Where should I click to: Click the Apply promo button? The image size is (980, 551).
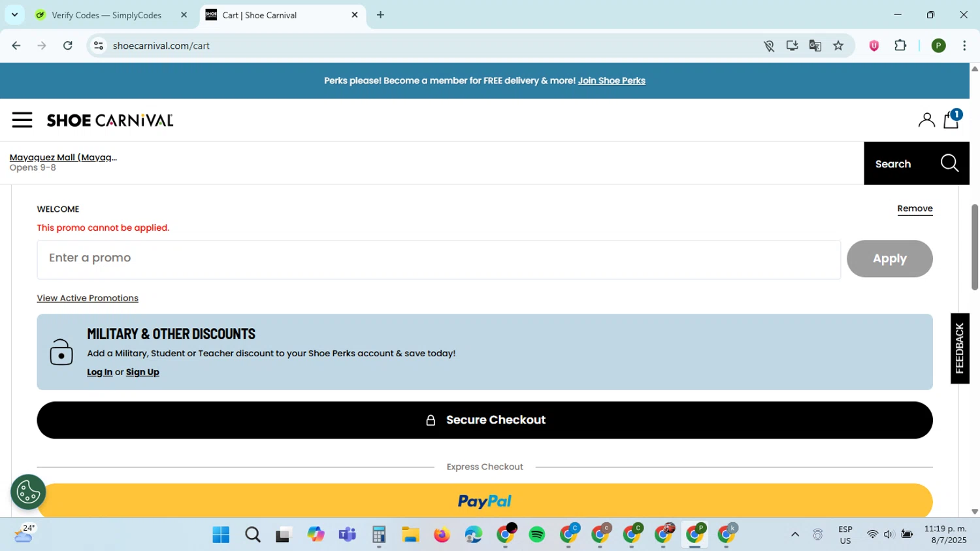[x=889, y=259]
